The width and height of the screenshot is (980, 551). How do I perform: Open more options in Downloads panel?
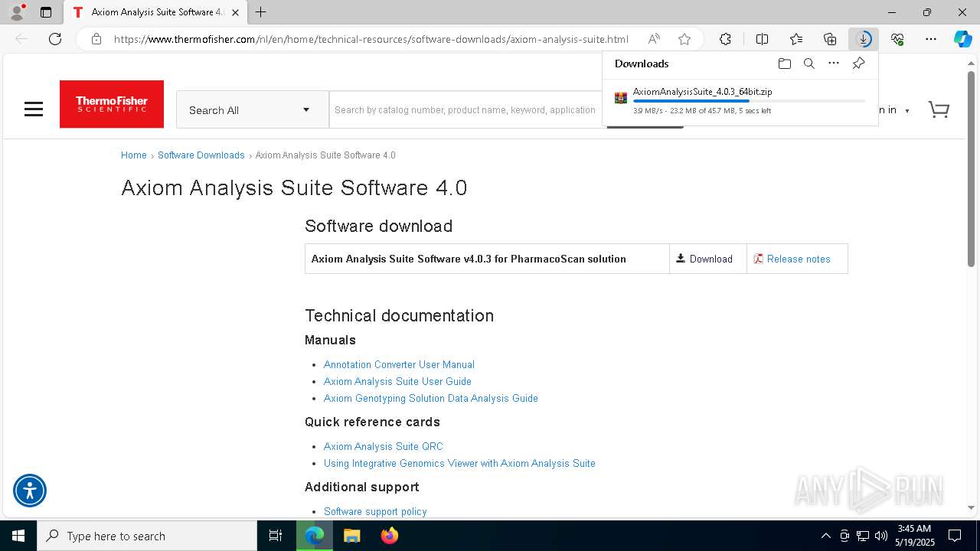[x=834, y=64]
